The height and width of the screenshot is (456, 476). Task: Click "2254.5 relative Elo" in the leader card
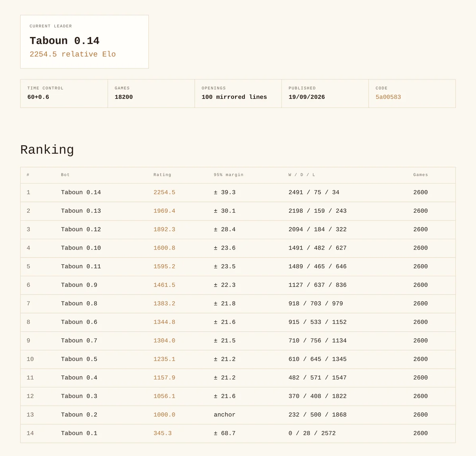click(73, 54)
